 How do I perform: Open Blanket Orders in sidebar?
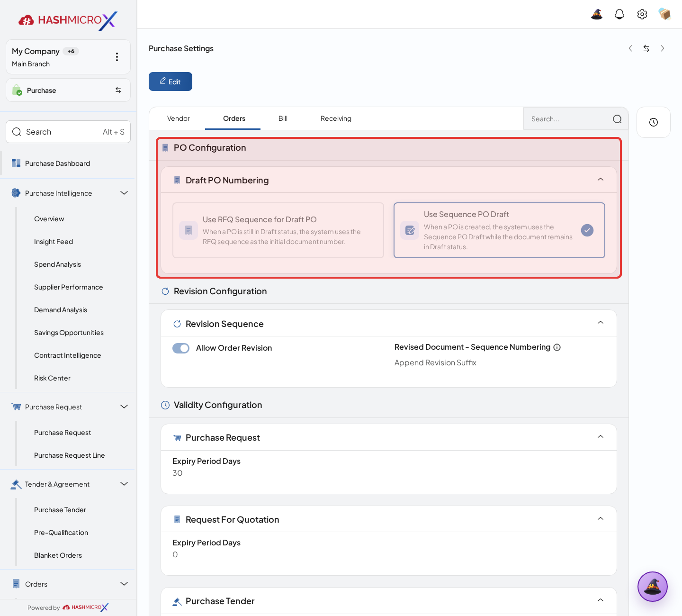pyautogui.click(x=58, y=555)
